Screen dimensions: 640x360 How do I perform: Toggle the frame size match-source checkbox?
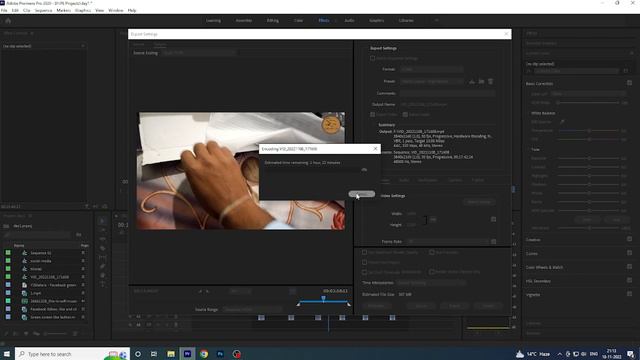point(493,220)
